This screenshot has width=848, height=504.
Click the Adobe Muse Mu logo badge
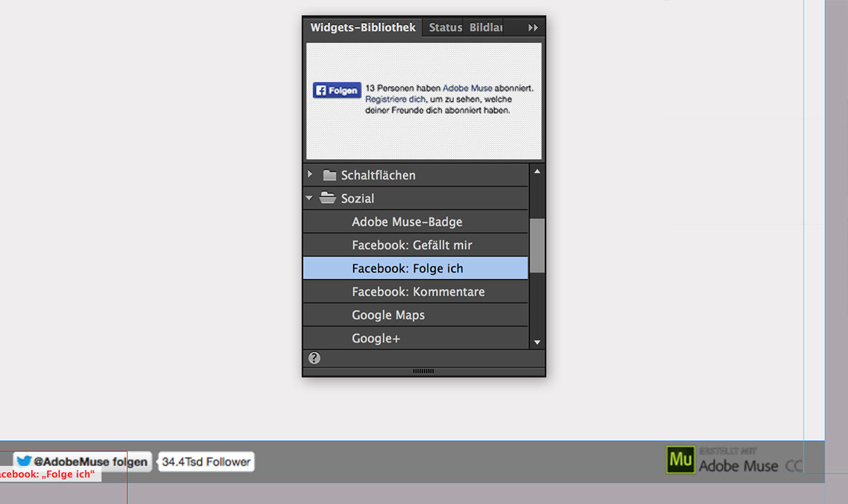[680, 460]
